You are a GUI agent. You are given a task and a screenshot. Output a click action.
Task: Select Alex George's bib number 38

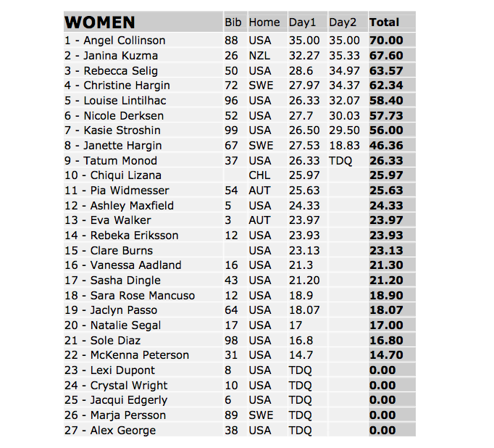point(231,431)
